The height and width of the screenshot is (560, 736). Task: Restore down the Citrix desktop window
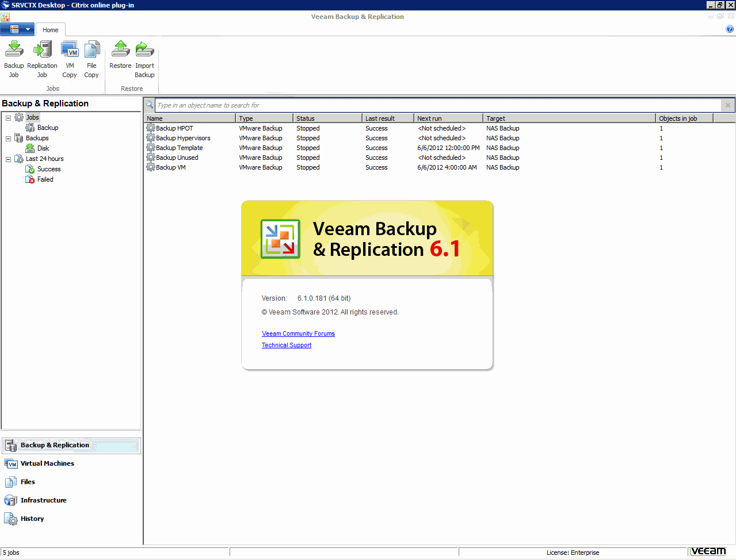(720, 5)
